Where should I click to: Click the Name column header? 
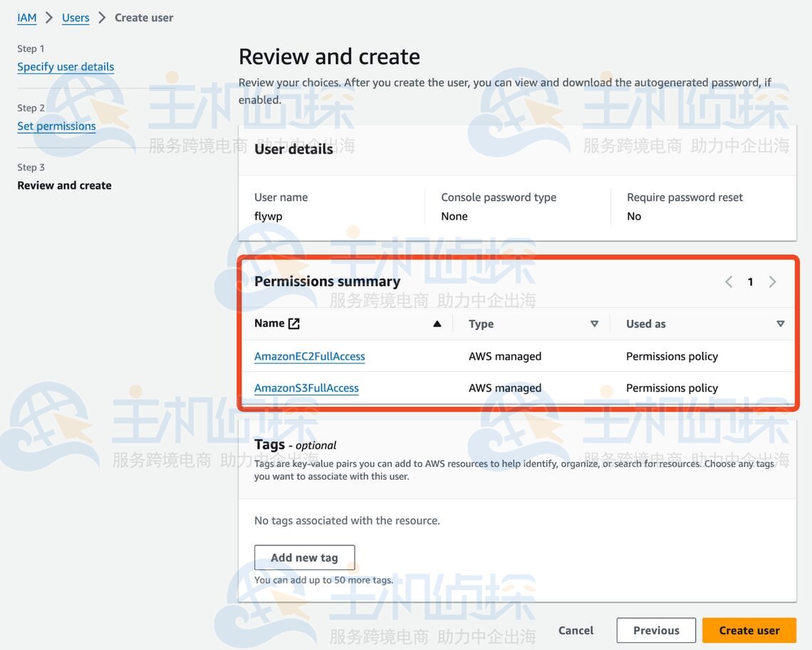[x=269, y=324]
